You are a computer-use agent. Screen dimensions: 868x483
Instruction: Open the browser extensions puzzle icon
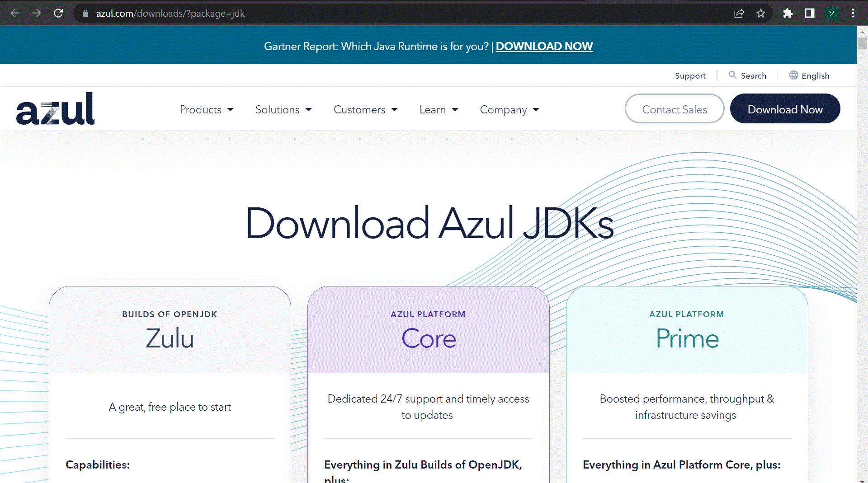788,13
